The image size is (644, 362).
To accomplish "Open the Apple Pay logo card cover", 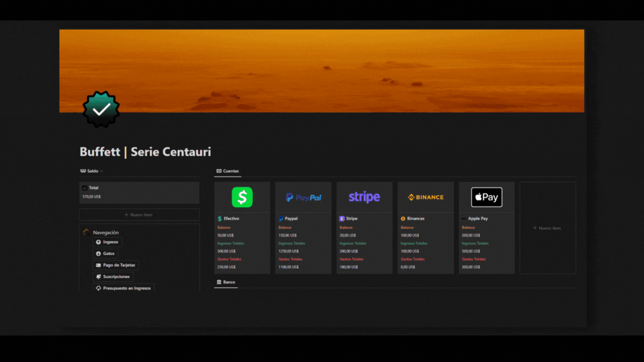I will coord(487,197).
